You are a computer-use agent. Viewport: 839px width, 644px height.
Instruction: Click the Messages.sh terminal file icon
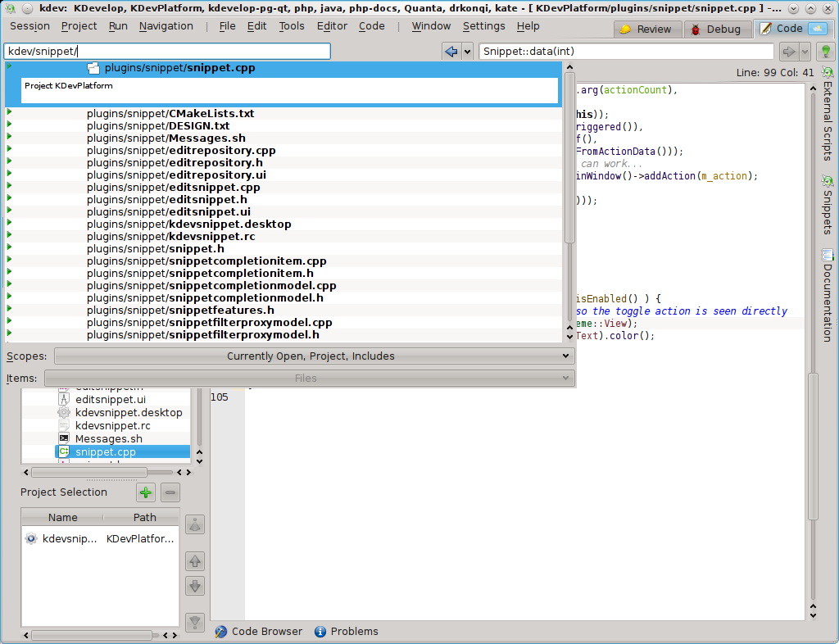pos(64,438)
